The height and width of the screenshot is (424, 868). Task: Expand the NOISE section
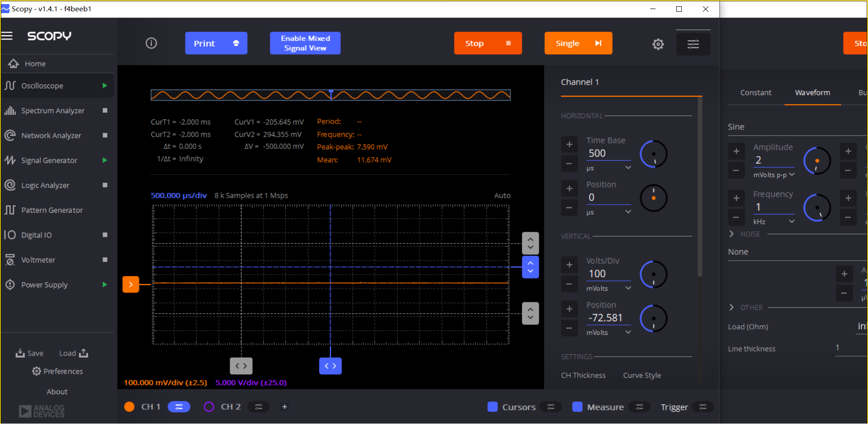(731, 234)
